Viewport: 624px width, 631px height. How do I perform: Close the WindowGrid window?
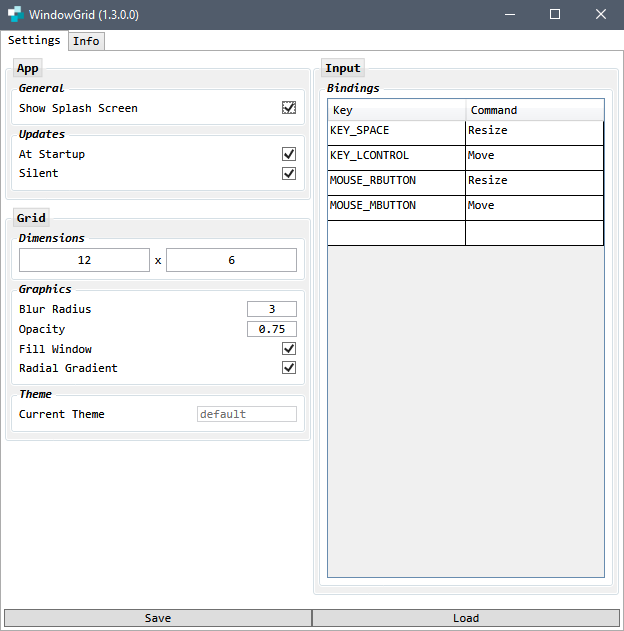coord(601,14)
